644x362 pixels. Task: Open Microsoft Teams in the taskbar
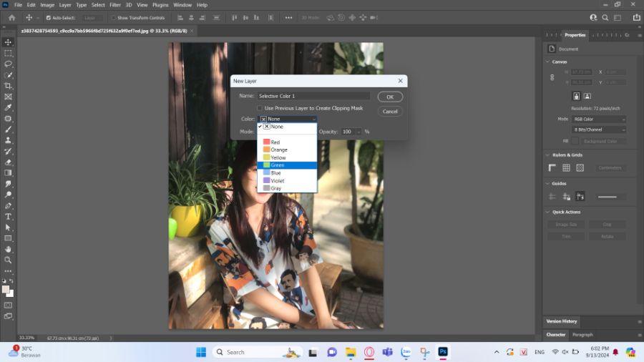pos(387,352)
